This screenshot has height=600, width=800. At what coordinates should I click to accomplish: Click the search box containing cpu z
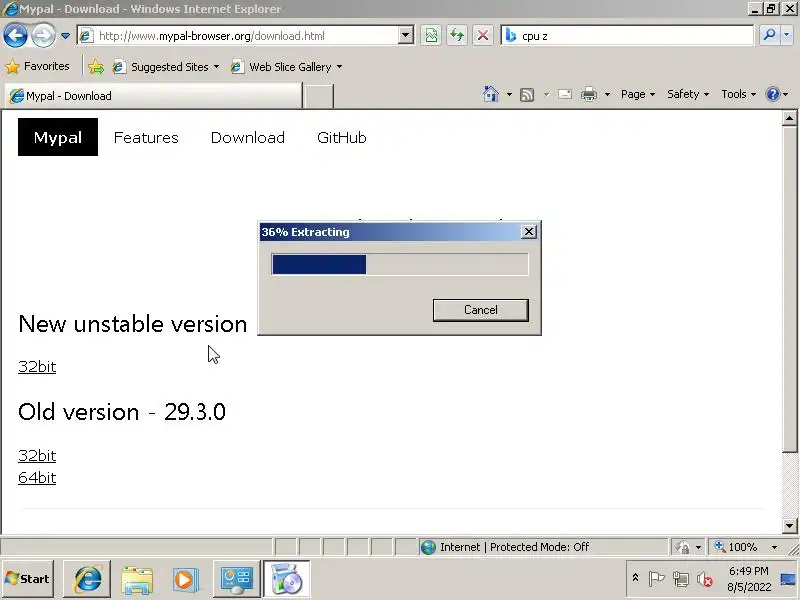[628, 36]
